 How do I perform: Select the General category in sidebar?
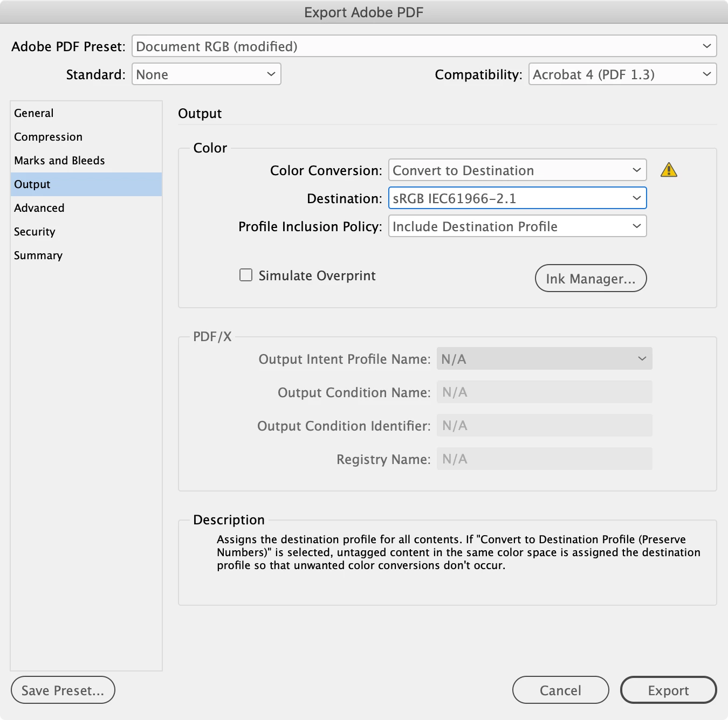pos(86,113)
